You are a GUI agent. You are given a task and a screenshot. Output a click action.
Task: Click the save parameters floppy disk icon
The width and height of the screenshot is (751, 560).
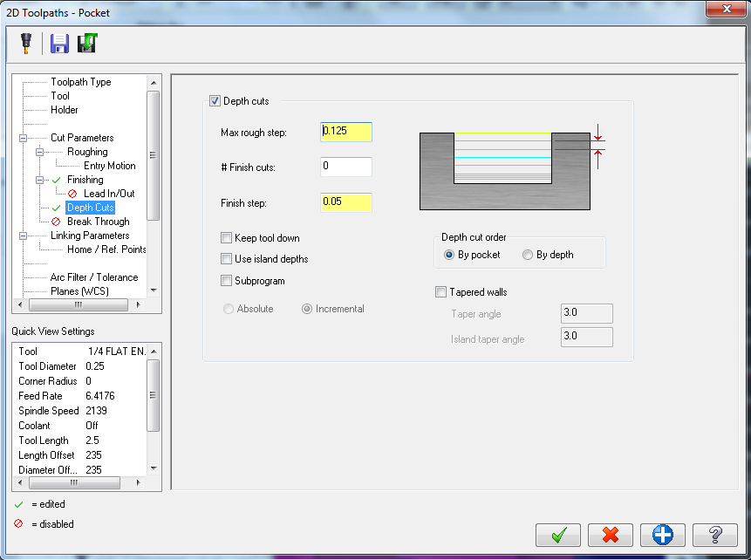tap(59, 44)
